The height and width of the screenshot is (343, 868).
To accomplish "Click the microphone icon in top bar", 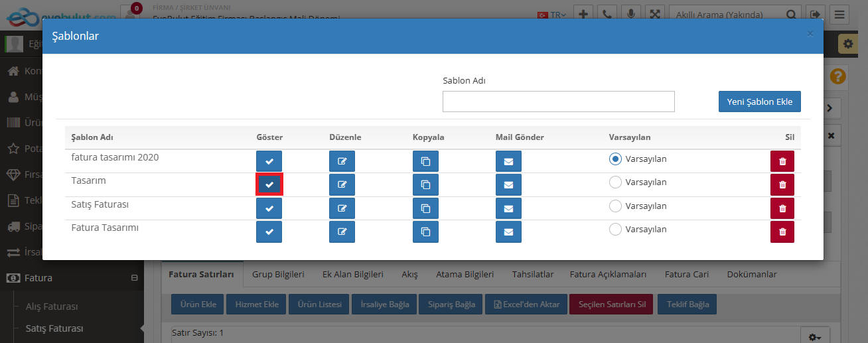I will (x=630, y=14).
